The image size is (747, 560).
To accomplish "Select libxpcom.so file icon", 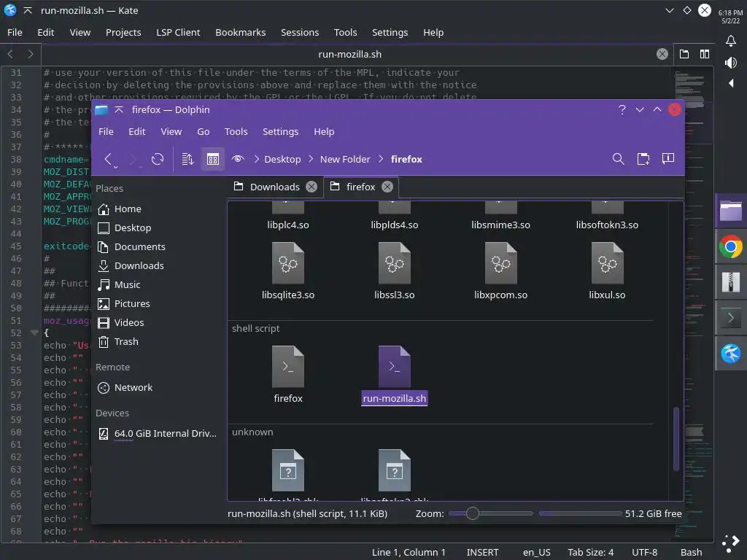I will 500,262.
